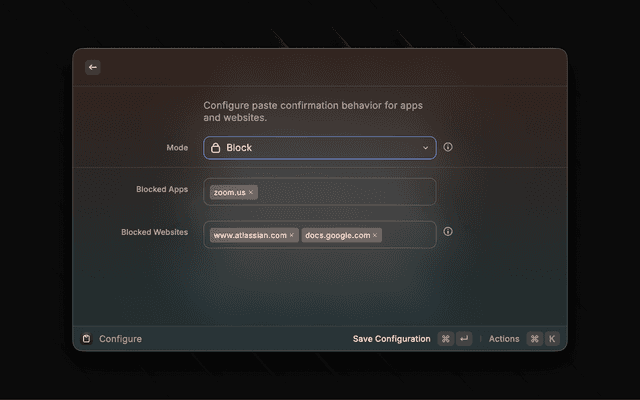Remove zoom.us from Blocked Apps
This screenshot has height=400, width=640.
[x=251, y=192]
